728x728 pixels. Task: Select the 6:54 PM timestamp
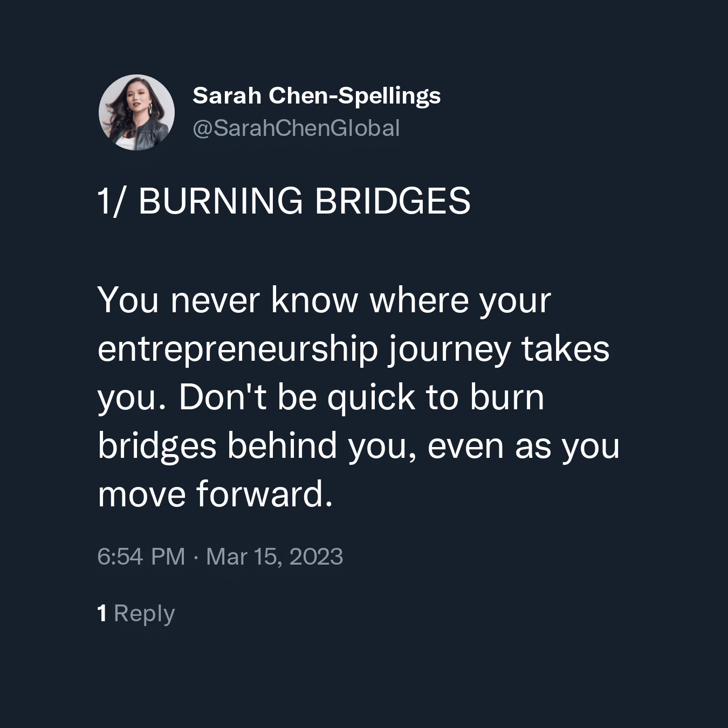(141, 557)
